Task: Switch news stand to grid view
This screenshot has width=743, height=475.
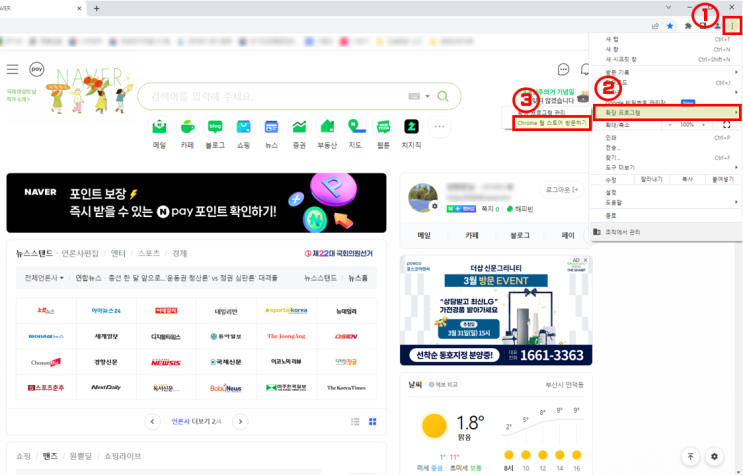Action: [372, 421]
